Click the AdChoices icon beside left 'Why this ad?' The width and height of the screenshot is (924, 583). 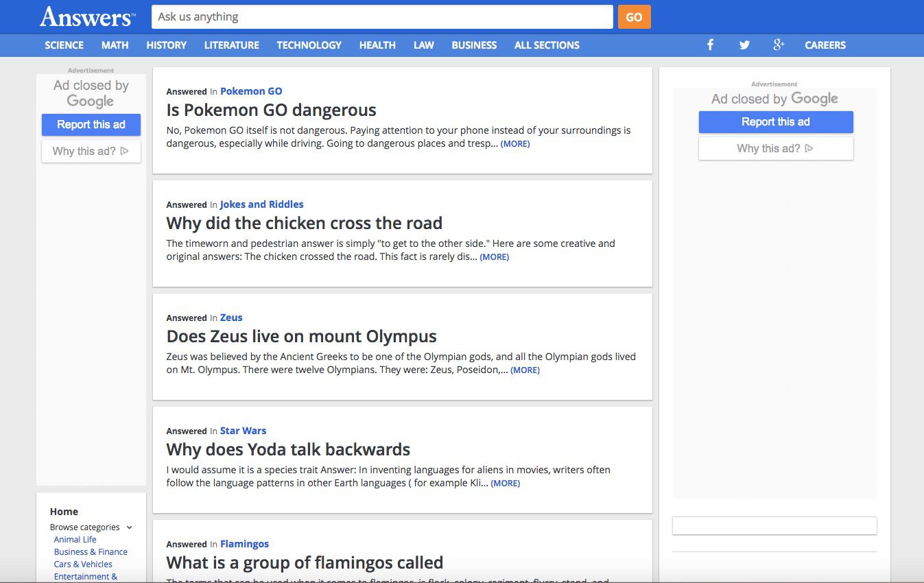click(x=124, y=151)
